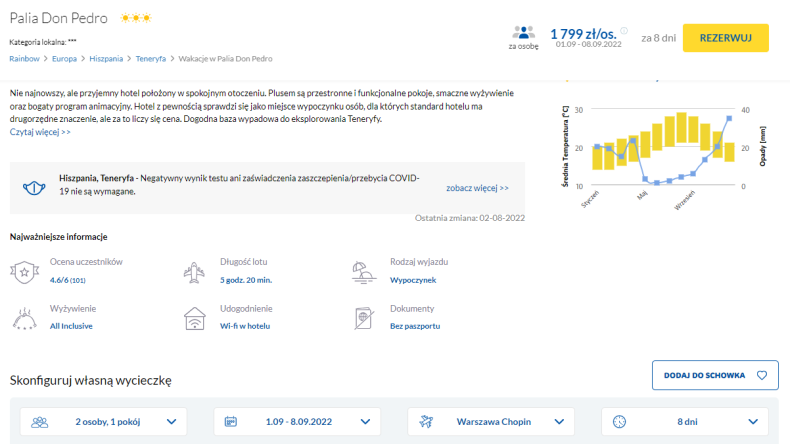Viewport: 790px width, 444px height.
Task: Open zobacz więcej COVID details link
Action: [477, 188]
